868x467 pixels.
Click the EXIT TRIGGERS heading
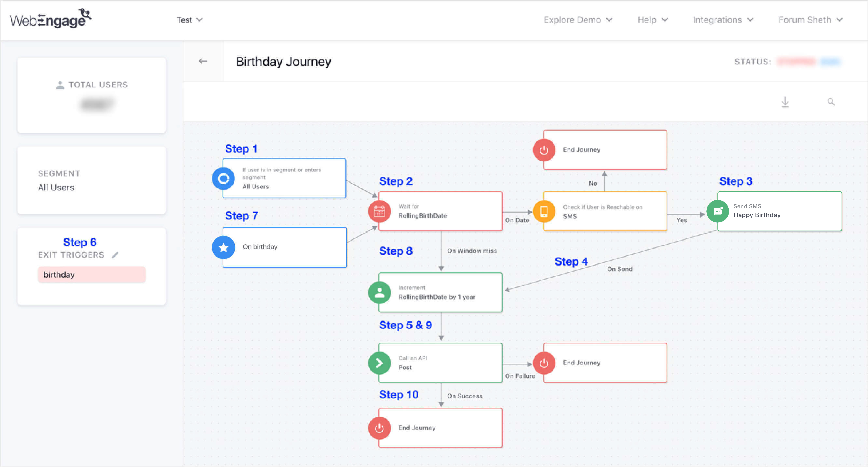[71, 255]
